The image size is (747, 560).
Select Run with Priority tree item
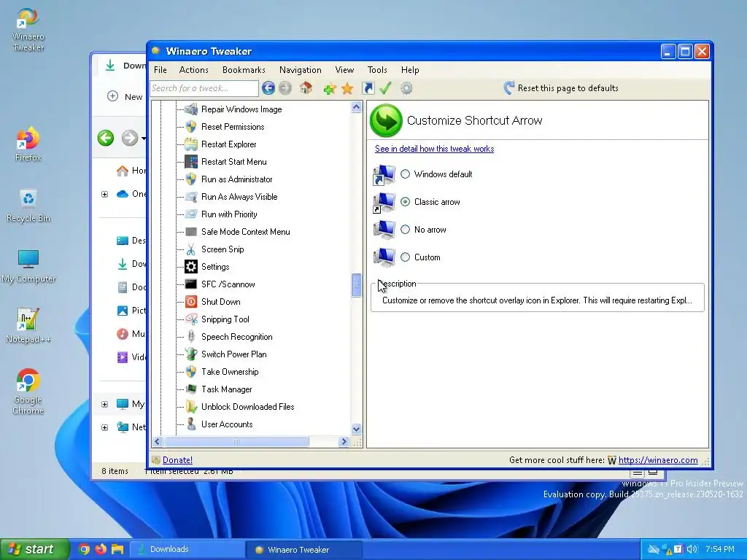(229, 214)
